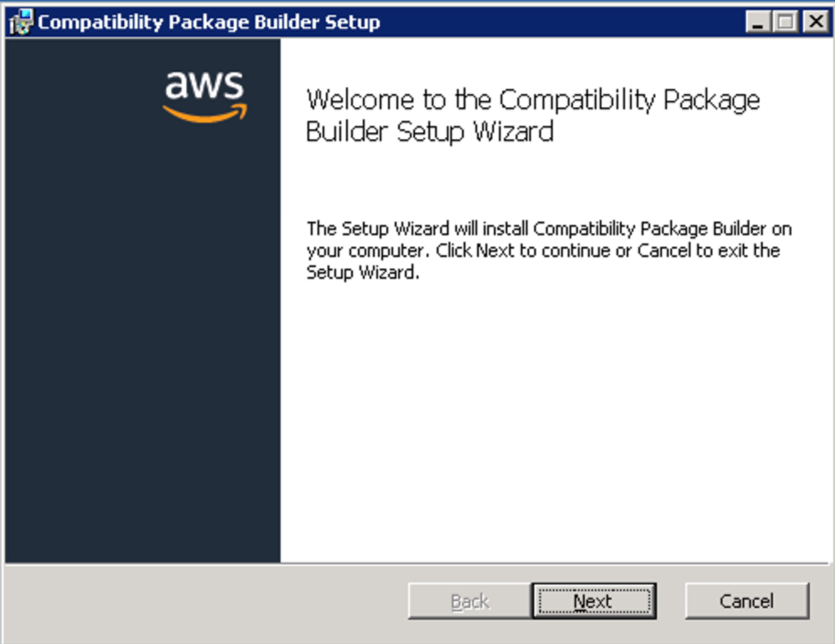Viewport: 835px width, 644px height.
Task: Click the AWS smile arc graphic
Action: click(x=202, y=114)
